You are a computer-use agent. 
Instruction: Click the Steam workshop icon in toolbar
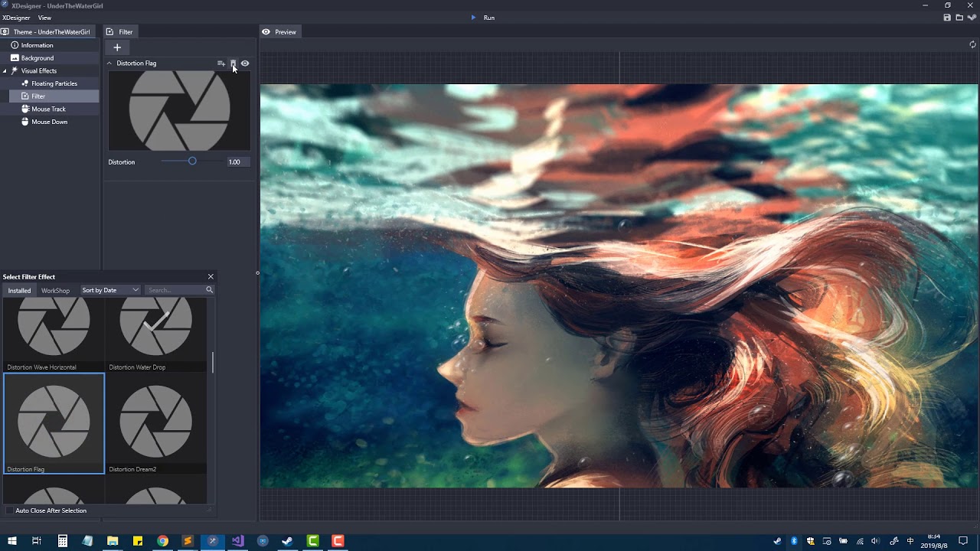pyautogui.click(x=972, y=18)
